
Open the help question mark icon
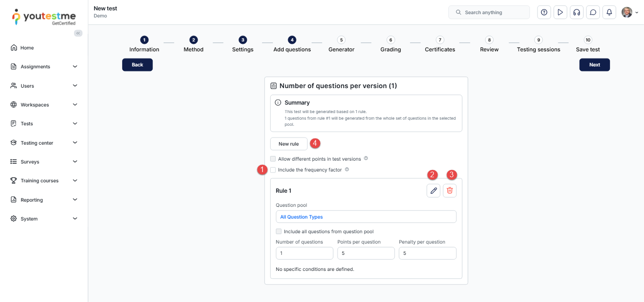544,12
